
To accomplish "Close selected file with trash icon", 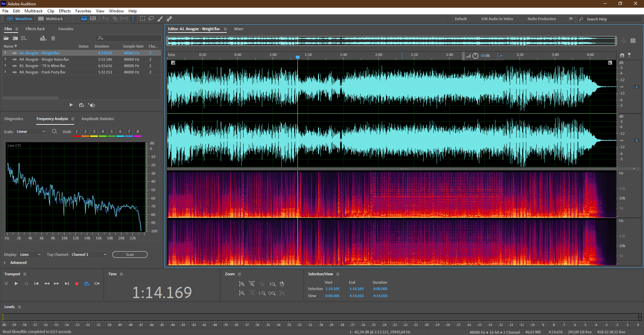I will coord(53,38).
